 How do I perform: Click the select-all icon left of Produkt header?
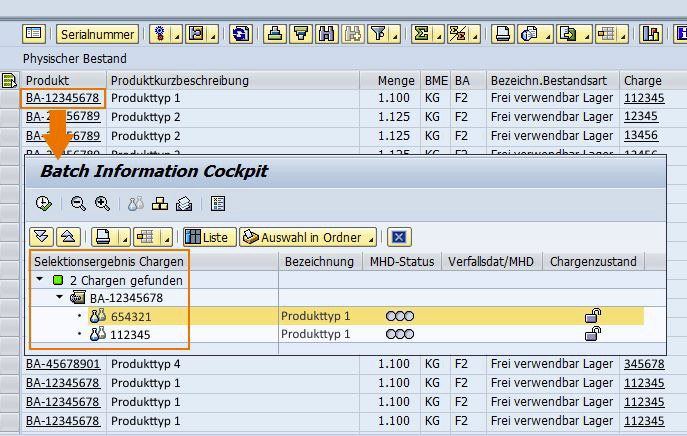(x=10, y=80)
